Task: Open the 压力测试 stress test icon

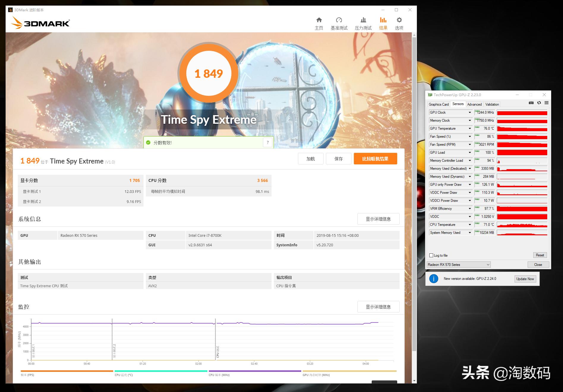Action: point(363,22)
